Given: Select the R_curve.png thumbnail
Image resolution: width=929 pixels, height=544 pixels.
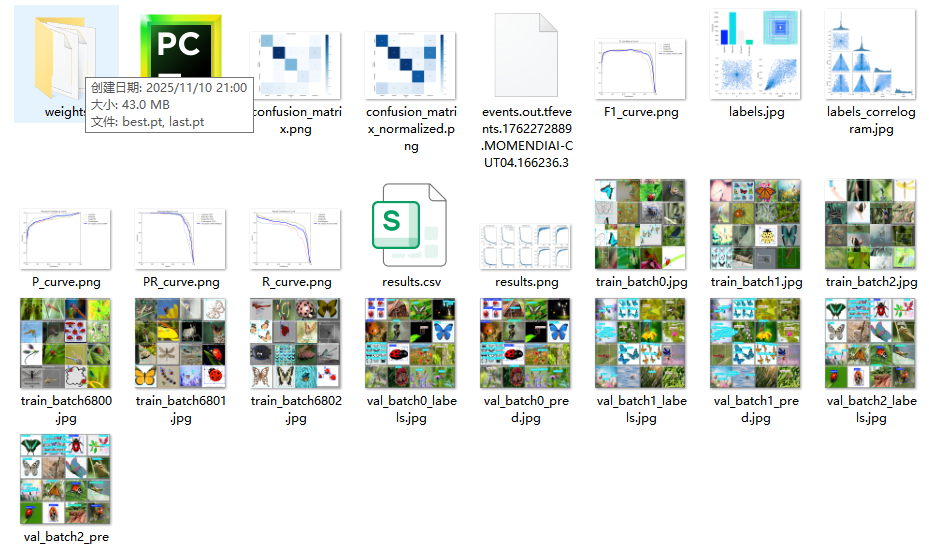Looking at the screenshot, I should coord(295,239).
